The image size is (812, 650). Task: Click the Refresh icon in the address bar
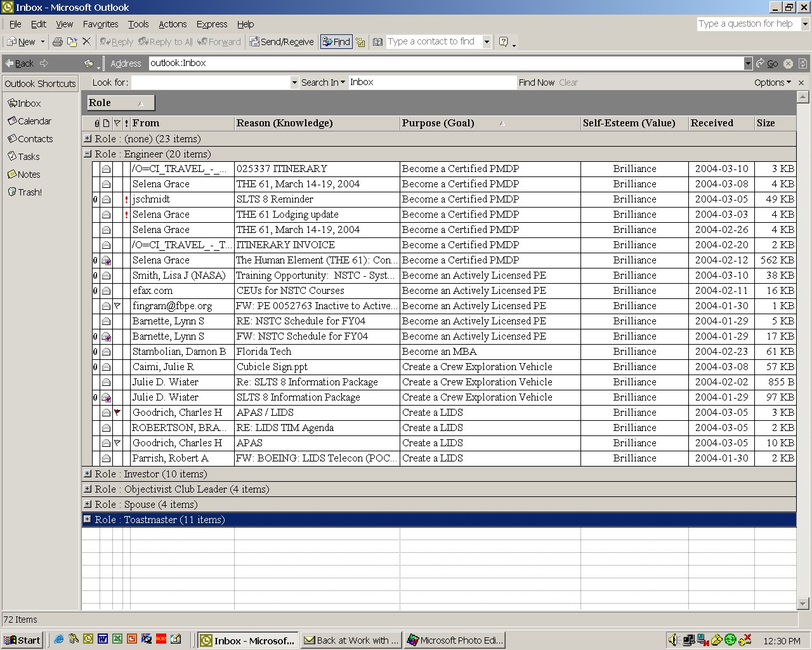(x=802, y=63)
